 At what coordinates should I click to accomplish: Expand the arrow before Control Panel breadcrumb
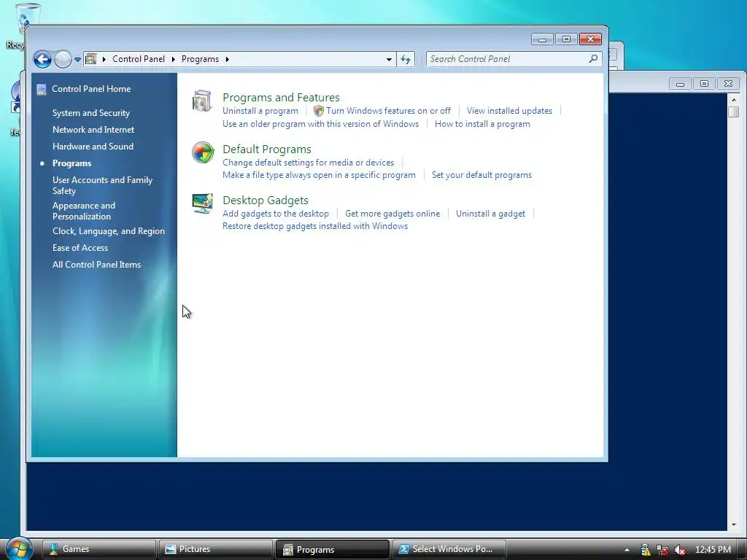tap(104, 59)
